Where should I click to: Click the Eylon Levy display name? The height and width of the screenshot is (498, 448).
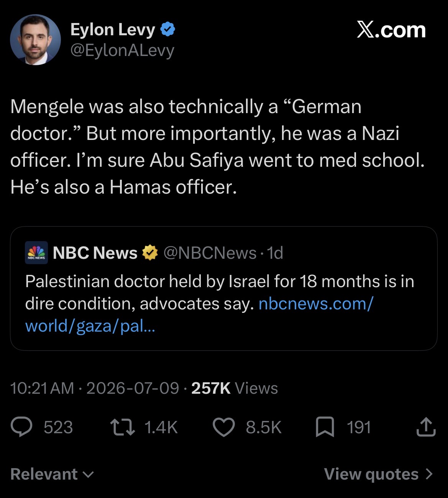(113, 30)
